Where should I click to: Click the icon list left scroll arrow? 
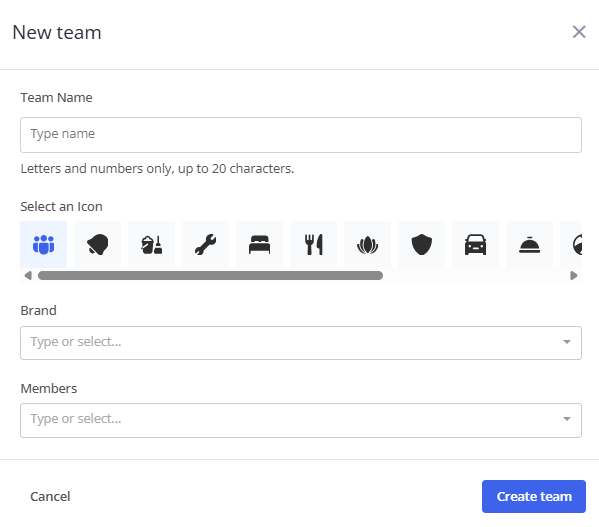click(28, 276)
